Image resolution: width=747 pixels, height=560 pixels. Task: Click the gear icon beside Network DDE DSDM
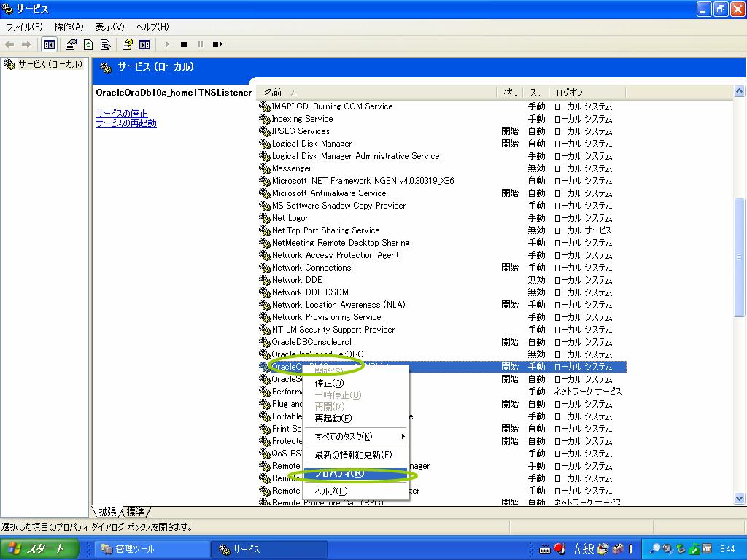[264, 292]
